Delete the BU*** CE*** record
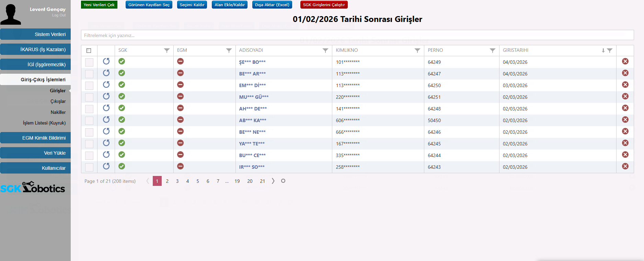The height and width of the screenshot is (261, 644). (x=625, y=155)
